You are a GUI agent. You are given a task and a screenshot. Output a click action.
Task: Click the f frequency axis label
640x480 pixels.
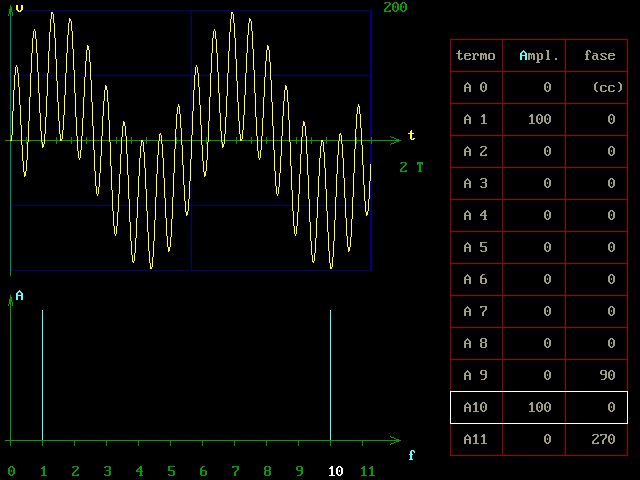point(412,455)
